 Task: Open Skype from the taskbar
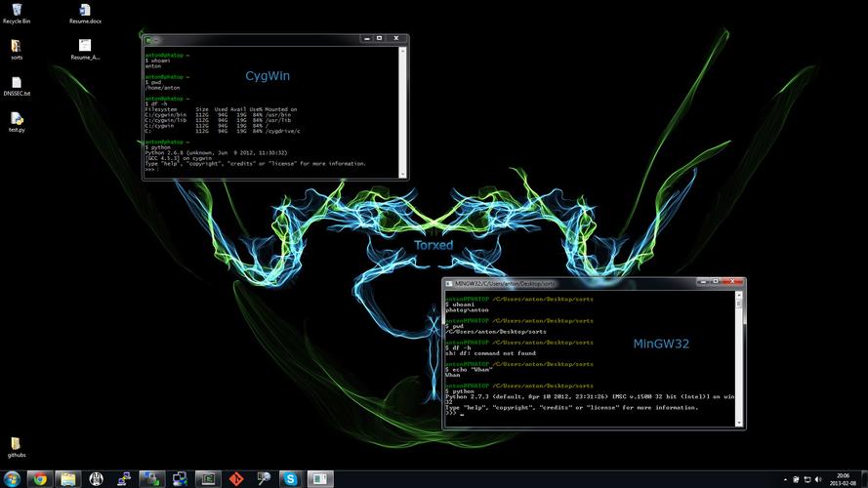point(291,479)
